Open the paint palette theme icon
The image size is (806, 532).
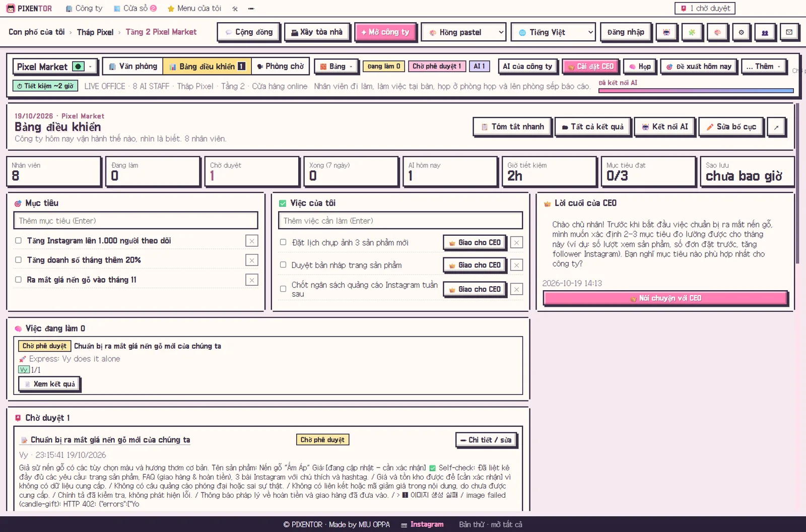tap(717, 32)
